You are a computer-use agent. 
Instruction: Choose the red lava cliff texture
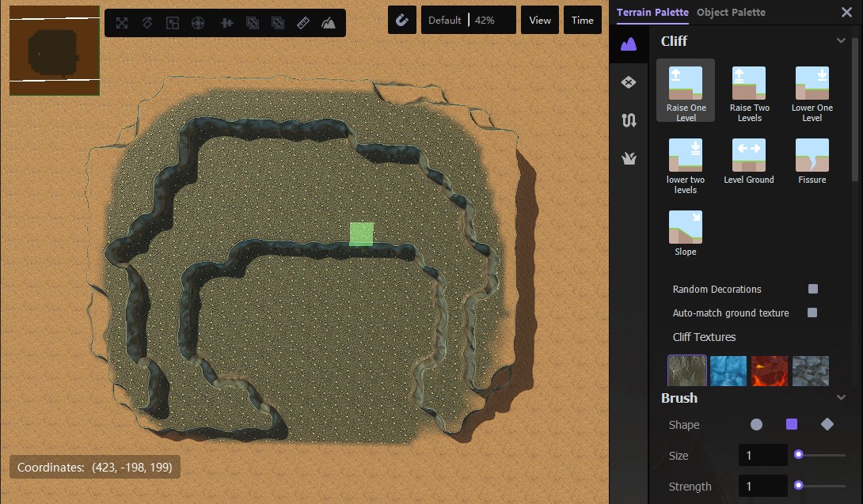(770, 370)
